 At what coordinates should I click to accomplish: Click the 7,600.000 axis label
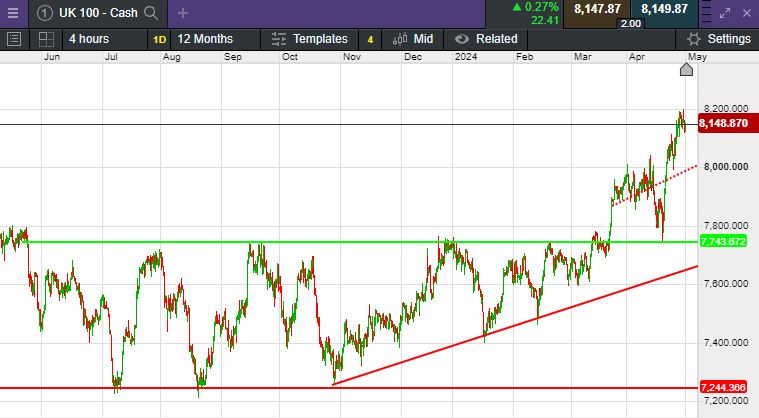pyautogui.click(x=726, y=284)
